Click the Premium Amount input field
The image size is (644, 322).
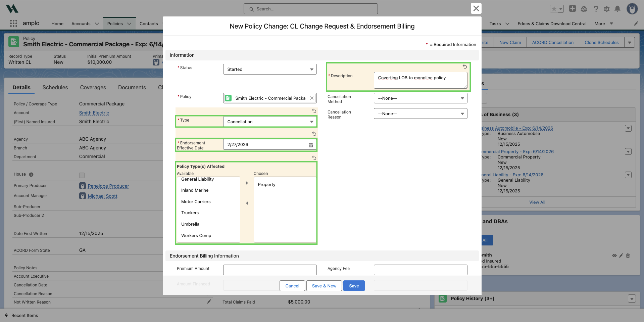[x=270, y=270]
